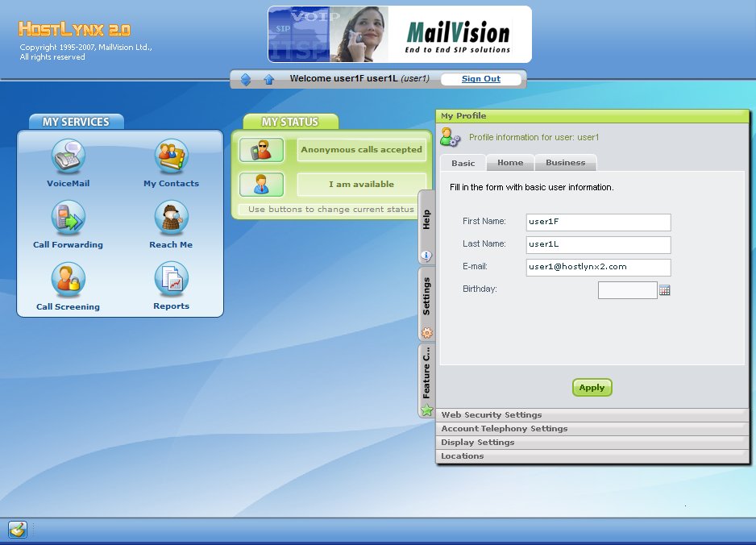Click the Sign Out link

click(x=481, y=79)
